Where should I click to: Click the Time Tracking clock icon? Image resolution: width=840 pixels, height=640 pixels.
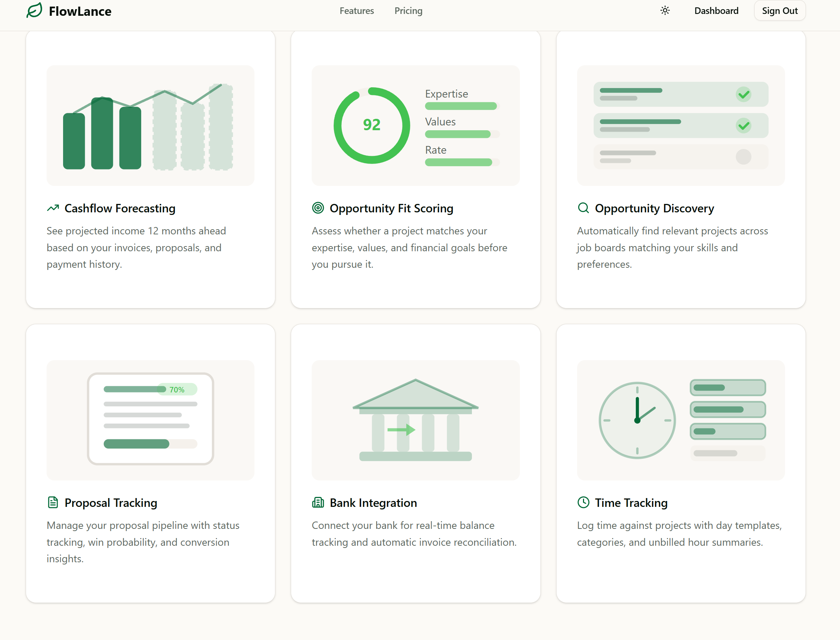click(x=583, y=502)
